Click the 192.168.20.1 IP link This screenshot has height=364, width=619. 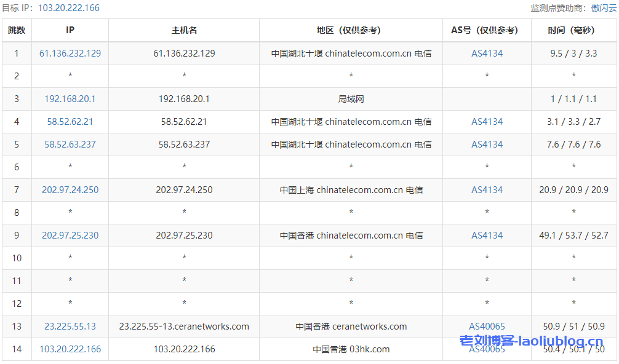point(70,99)
